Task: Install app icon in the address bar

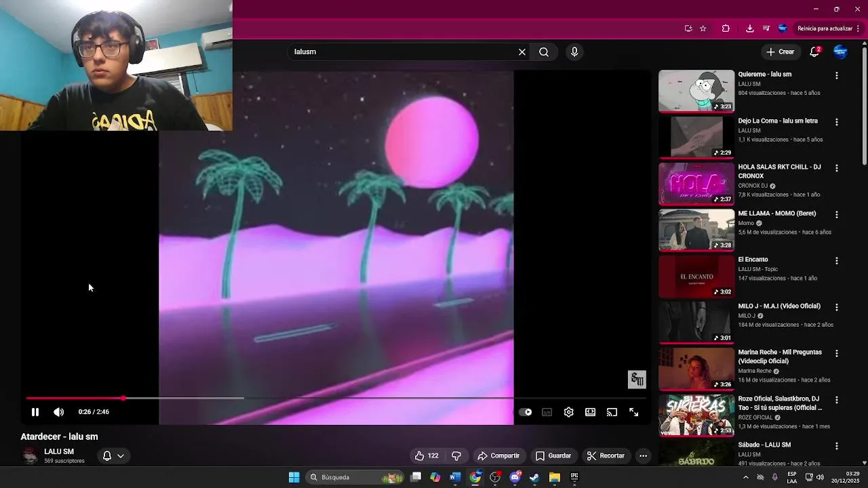Action: pos(688,28)
